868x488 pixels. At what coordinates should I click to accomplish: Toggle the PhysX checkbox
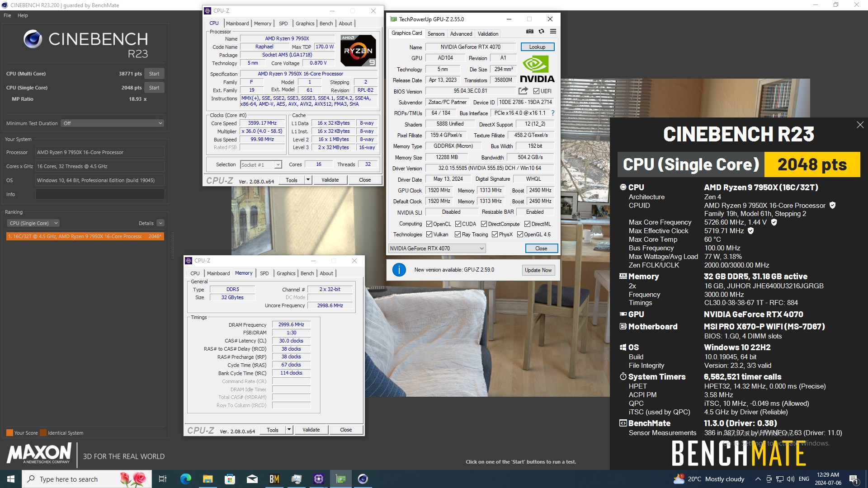495,235
